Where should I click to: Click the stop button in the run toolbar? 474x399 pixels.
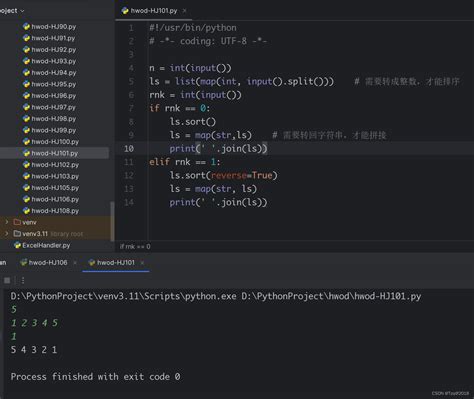tap(7, 280)
